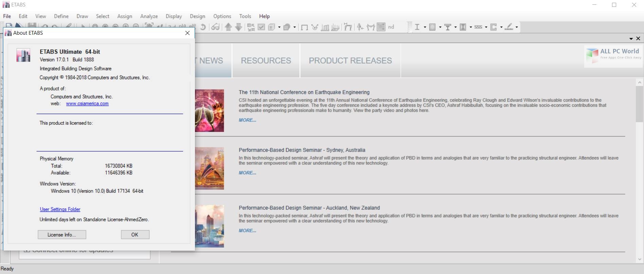Click the Auckland skyline thumbnail
This screenshot has height=274, width=644.
click(x=210, y=226)
